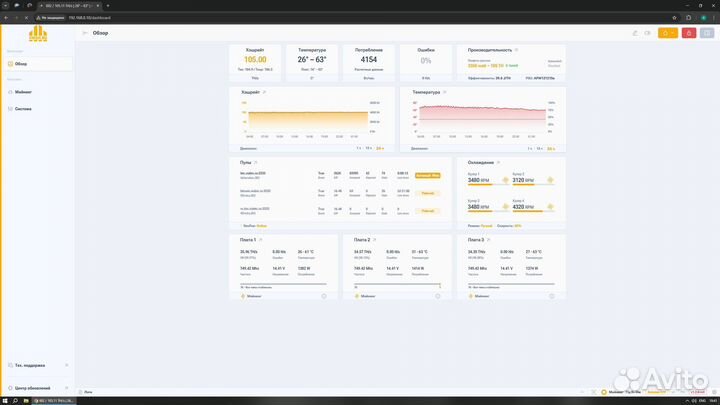
Task: Open Хэшрейт chart external link icon
Action: pyautogui.click(x=265, y=92)
